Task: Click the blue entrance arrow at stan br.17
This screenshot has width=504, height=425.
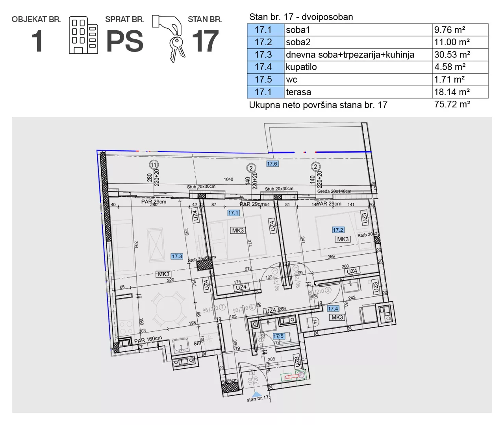Action: (256, 394)
